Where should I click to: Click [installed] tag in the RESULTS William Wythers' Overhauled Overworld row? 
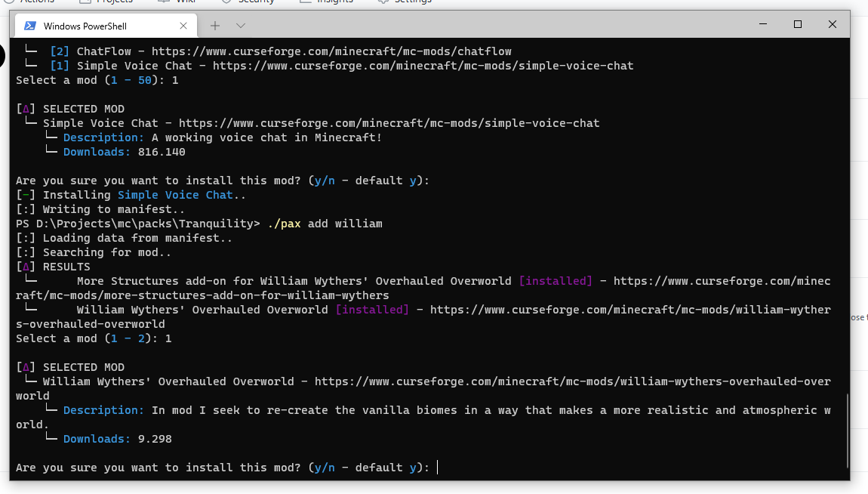tap(373, 310)
